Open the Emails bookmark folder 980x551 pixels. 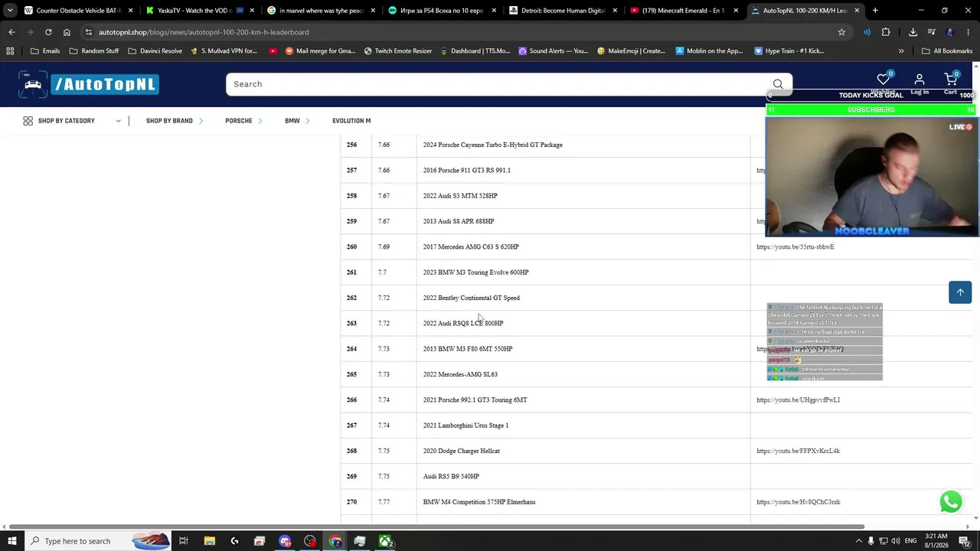click(45, 51)
